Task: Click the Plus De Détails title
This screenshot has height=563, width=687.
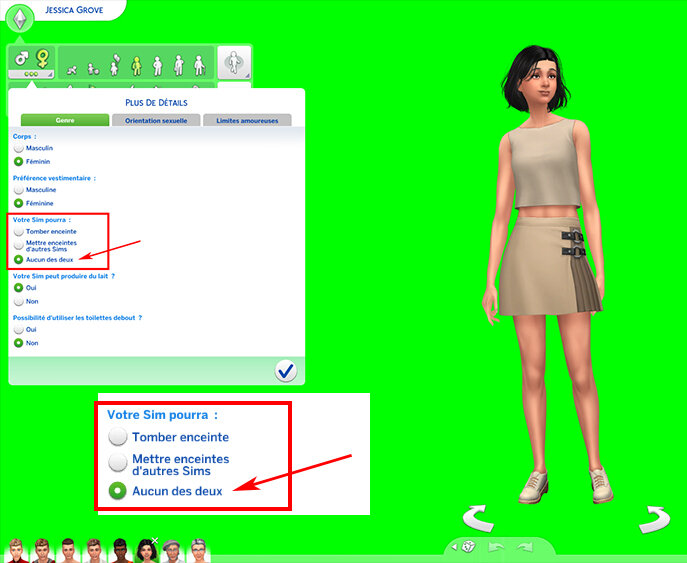Action: 156,103
